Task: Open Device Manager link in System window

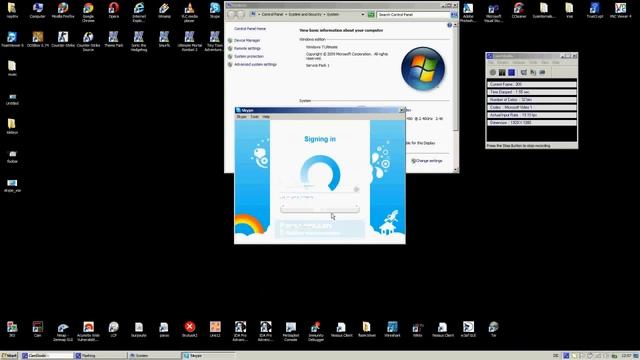Action: 247,40
